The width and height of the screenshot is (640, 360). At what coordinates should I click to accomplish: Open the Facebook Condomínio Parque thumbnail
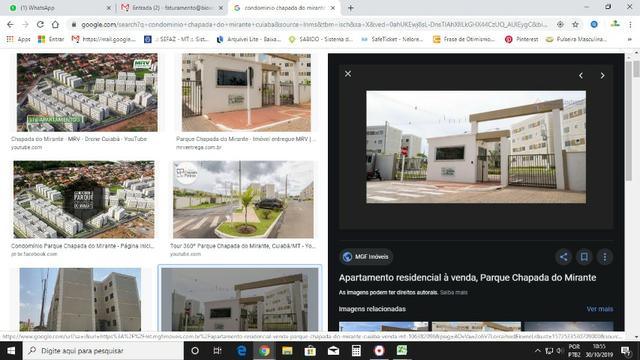84,199
